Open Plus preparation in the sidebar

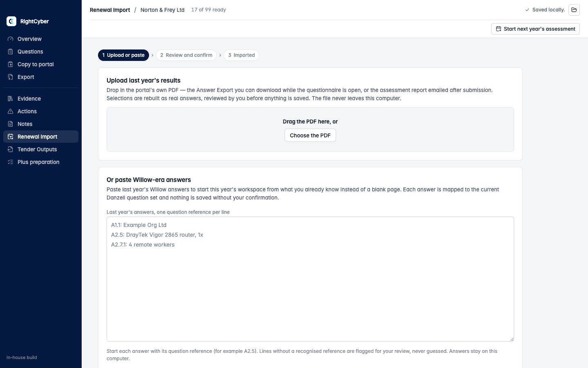(41, 162)
